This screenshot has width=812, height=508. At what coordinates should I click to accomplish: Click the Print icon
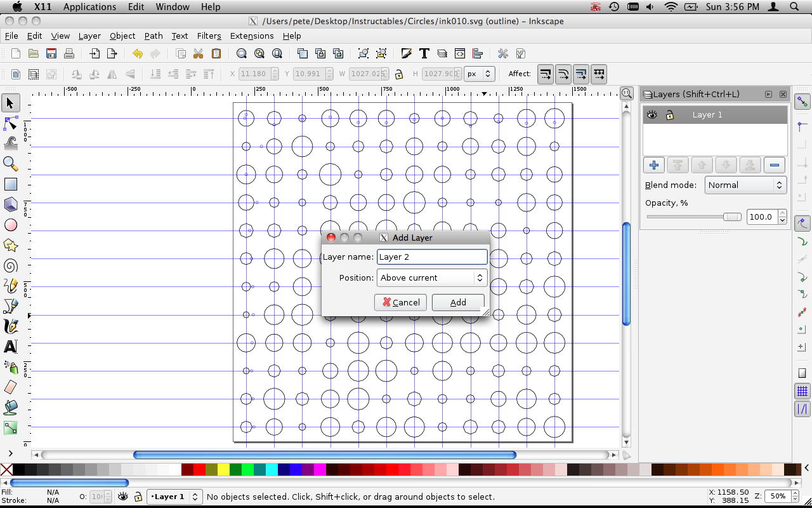point(69,53)
